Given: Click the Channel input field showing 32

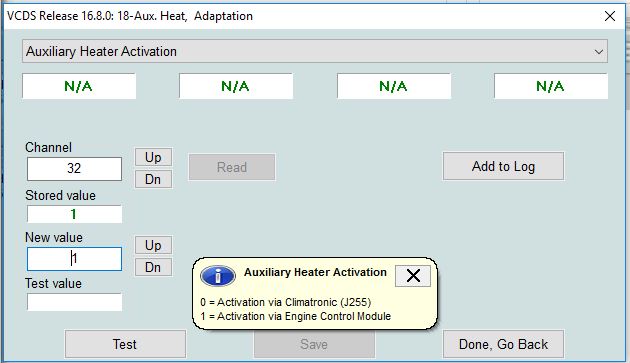Looking at the screenshot, I should (74, 168).
